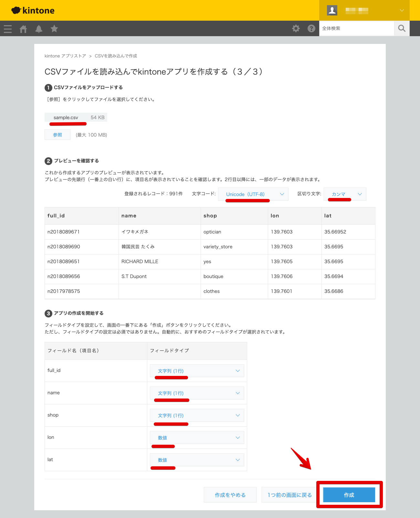Open the 文字コード Unicode (UTF-8) dropdown
This screenshot has height=518, width=420.
[253, 194]
